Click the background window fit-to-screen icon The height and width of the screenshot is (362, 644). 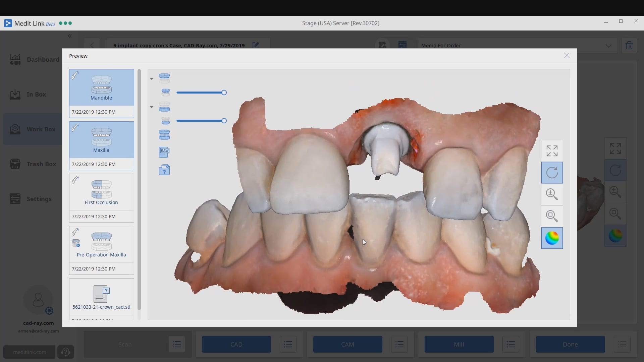pos(615,148)
